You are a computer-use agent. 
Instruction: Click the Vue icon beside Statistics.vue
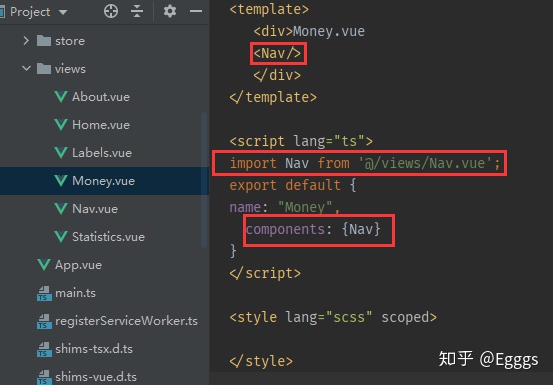point(61,237)
